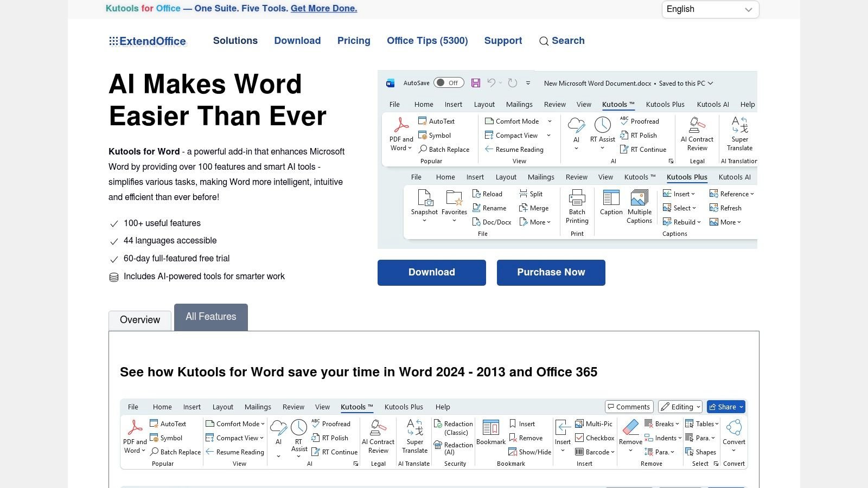Switch to the Overview tab
The image size is (868, 488).
[x=140, y=320]
